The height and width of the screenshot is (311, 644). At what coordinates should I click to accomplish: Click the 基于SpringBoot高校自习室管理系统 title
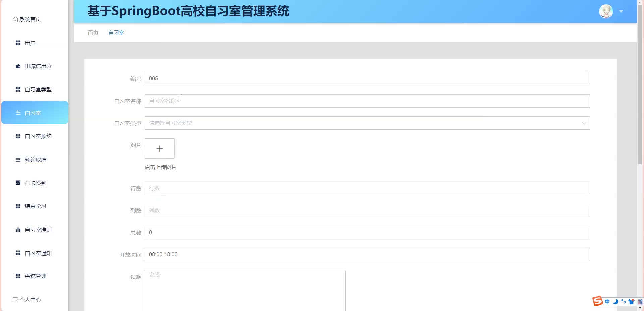(188, 11)
